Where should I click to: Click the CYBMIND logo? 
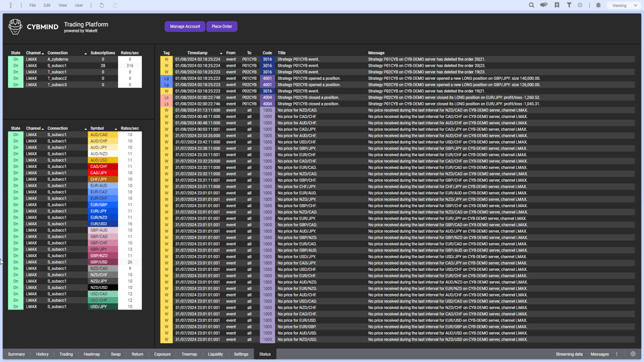(x=14, y=26)
